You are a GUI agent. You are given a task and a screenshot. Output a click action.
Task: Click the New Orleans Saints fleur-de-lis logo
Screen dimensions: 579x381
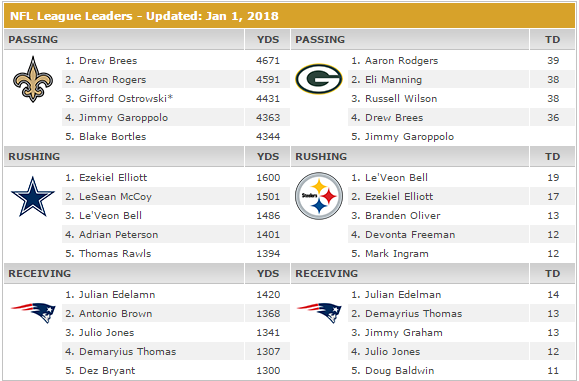coord(33,79)
